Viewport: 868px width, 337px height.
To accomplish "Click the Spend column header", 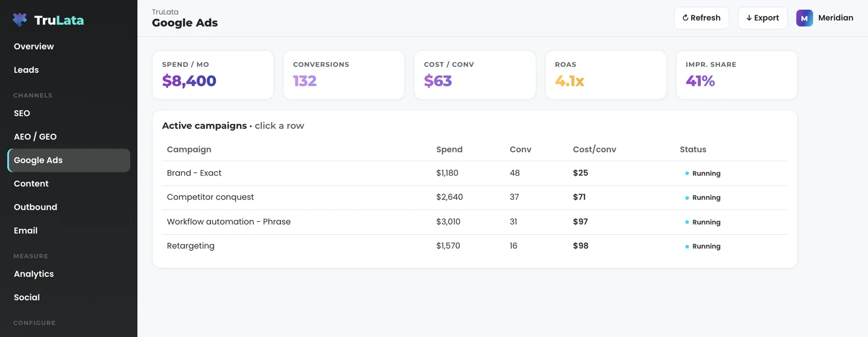I will click(449, 150).
